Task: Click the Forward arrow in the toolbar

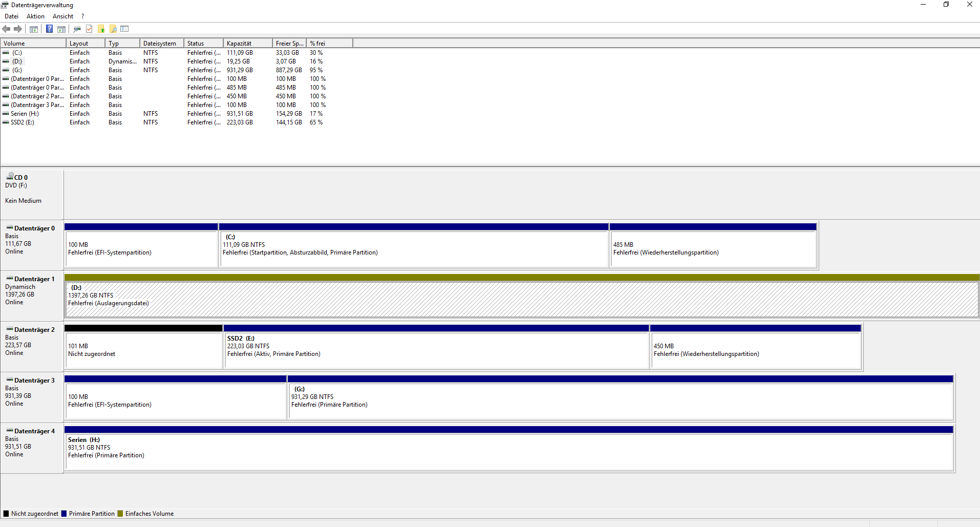Action: [18, 29]
